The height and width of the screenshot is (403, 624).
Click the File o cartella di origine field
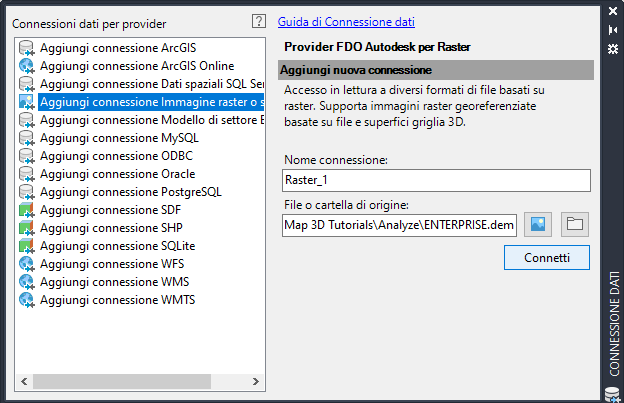tap(399, 225)
